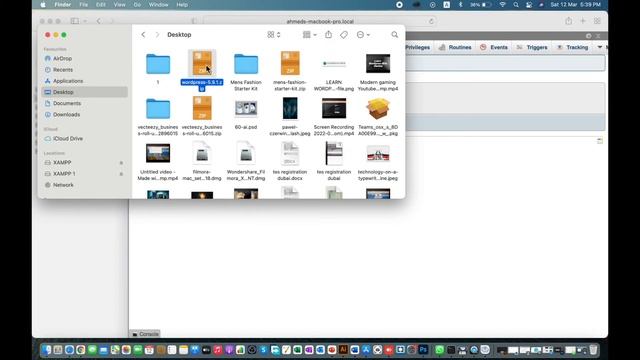Select tes registration dubai.docx
Image resolution: width=640 pixels, height=360 pixels.
point(290,153)
